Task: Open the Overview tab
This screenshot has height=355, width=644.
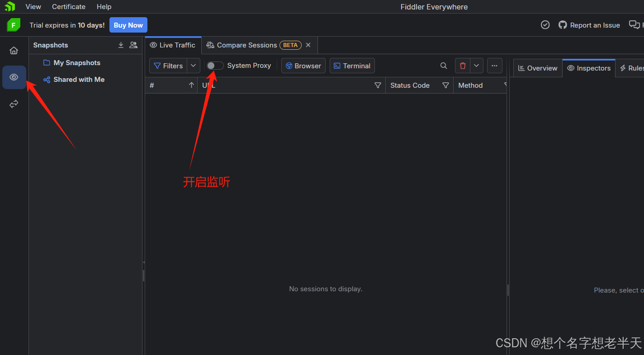Action: click(538, 68)
